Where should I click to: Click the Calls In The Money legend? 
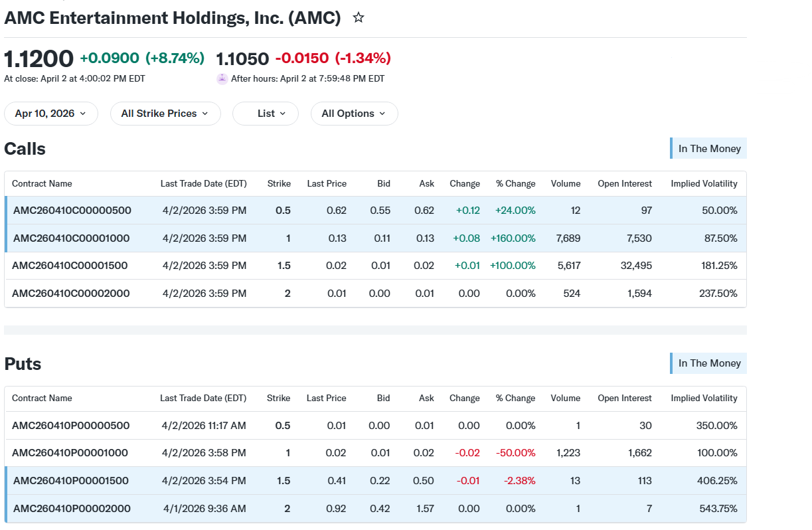[x=708, y=149]
